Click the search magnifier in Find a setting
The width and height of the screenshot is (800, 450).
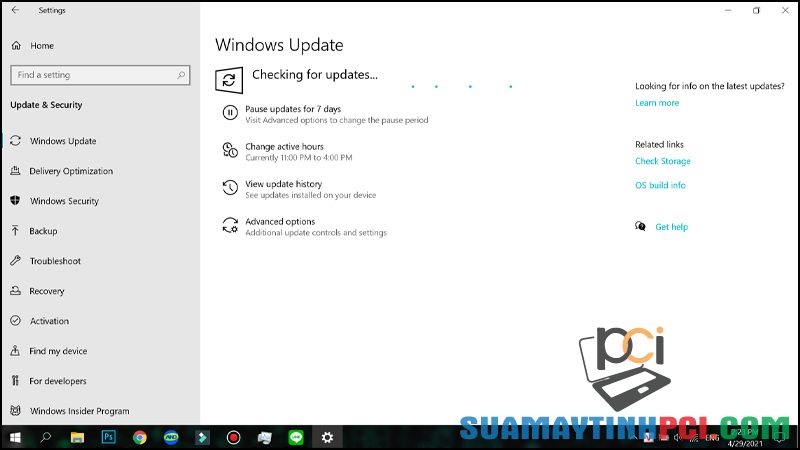coord(181,75)
